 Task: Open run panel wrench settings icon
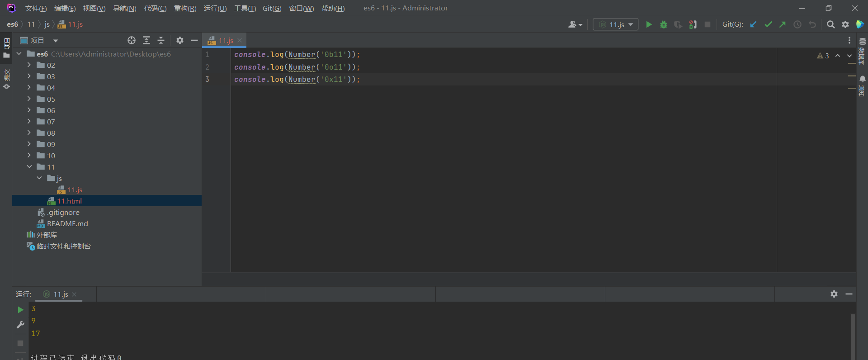pos(20,325)
